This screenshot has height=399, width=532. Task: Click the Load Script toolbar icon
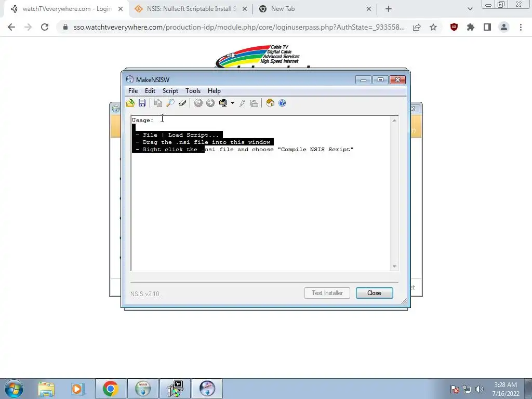[x=130, y=103]
